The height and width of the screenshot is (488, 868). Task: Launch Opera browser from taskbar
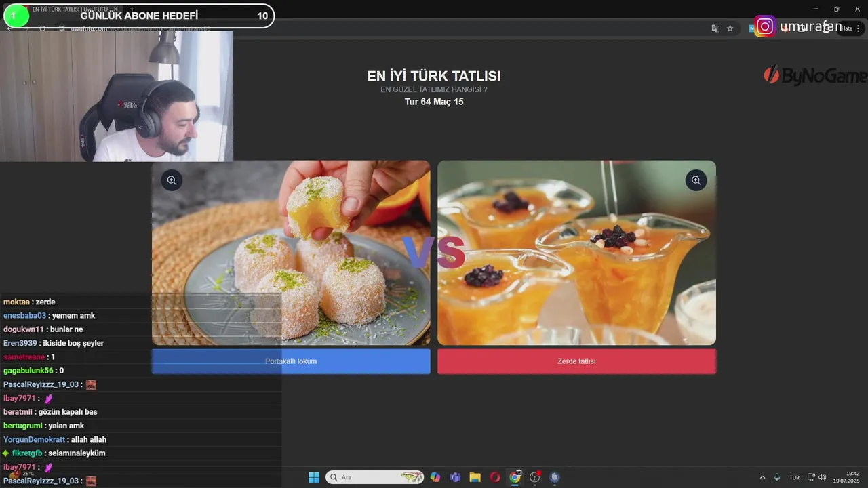pos(495,477)
